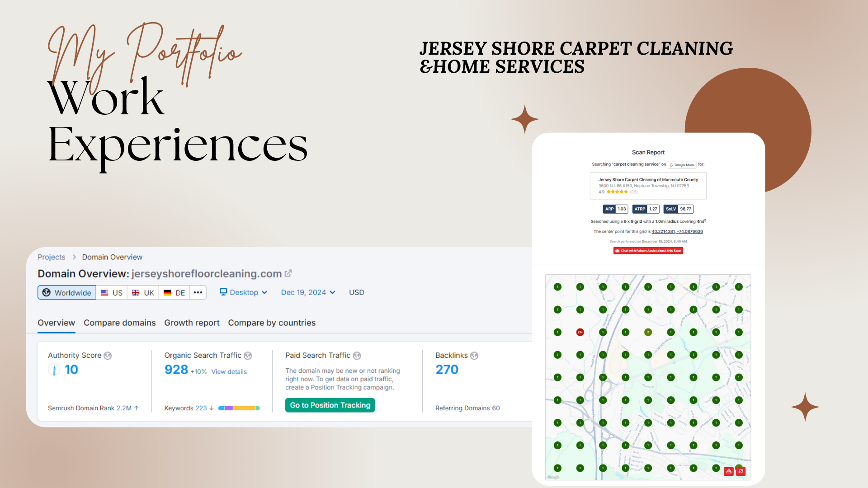The image size is (868, 488).
Task: Click the grid center coordinates link
Action: click(x=677, y=231)
